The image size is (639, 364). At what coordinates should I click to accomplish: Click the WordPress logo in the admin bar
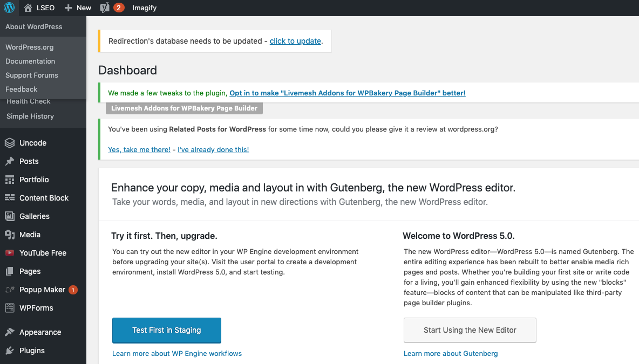8,8
